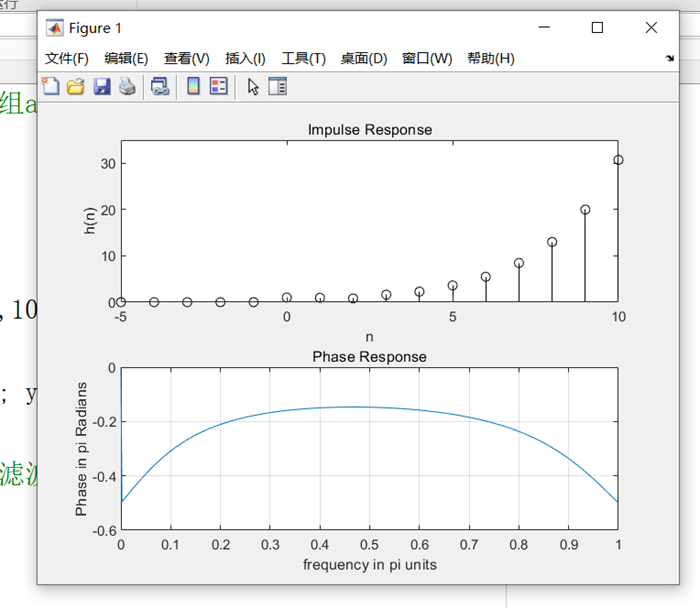Screen dimensions: 700x608
Task: Open the Property Inspector toolbar icon
Action: 278,86
